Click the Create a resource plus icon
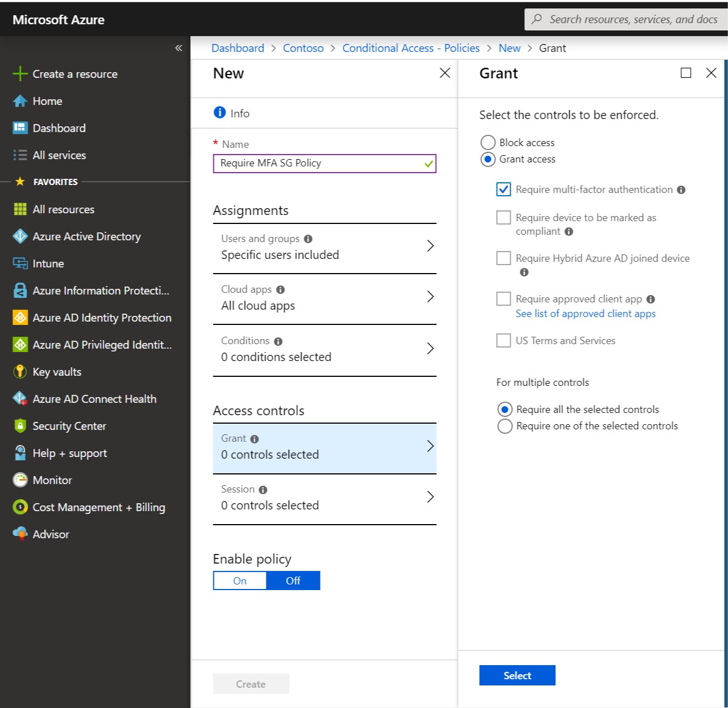 click(x=20, y=74)
